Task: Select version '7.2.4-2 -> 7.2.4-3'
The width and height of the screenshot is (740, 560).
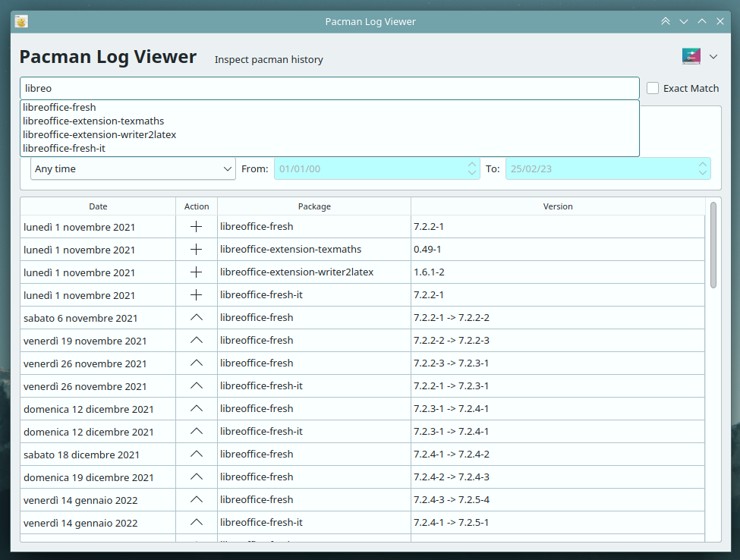Action: pyautogui.click(x=558, y=477)
